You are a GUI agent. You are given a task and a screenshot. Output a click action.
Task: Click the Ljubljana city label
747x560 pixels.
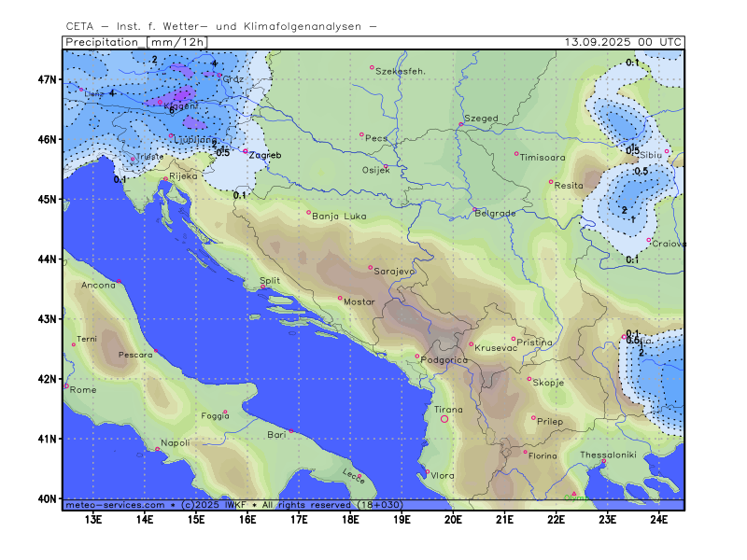pos(195,140)
